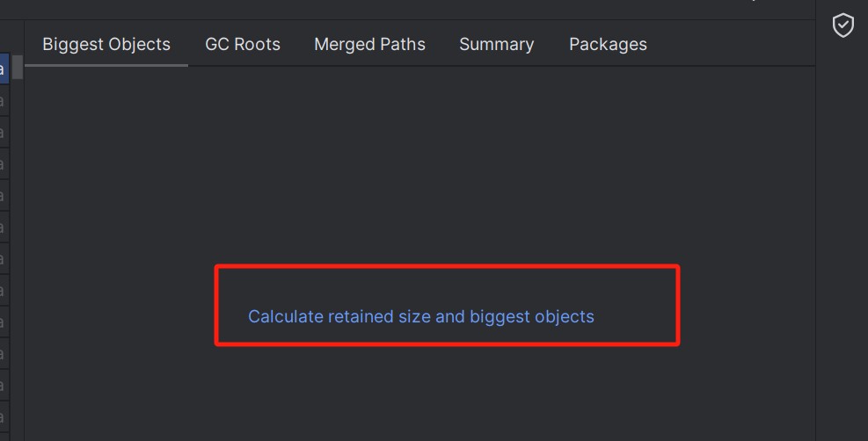Select the highlighted blue row in the left list
The height and width of the screenshot is (441, 868).
click(x=4, y=69)
